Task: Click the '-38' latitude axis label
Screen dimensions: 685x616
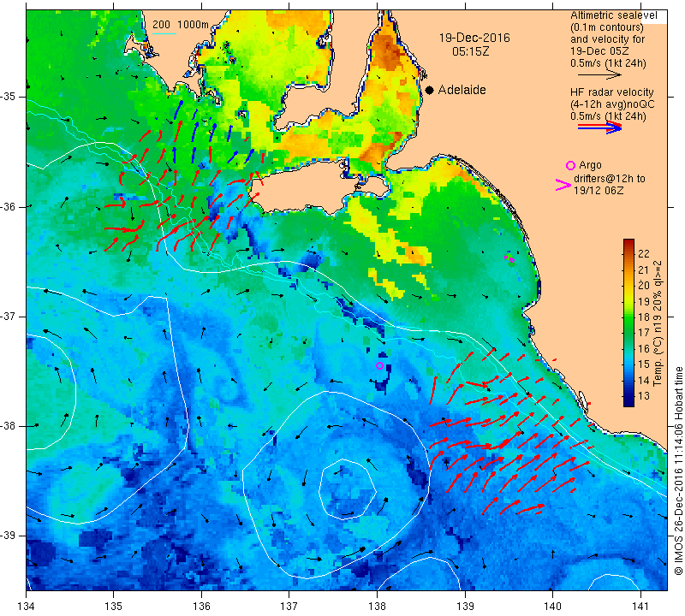Action: pyautogui.click(x=9, y=426)
